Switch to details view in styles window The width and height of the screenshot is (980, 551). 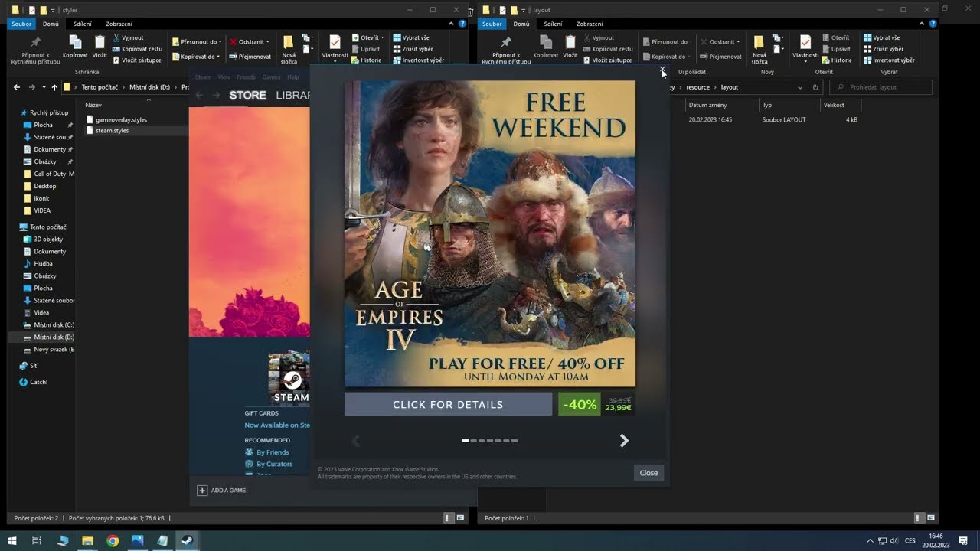(x=449, y=518)
